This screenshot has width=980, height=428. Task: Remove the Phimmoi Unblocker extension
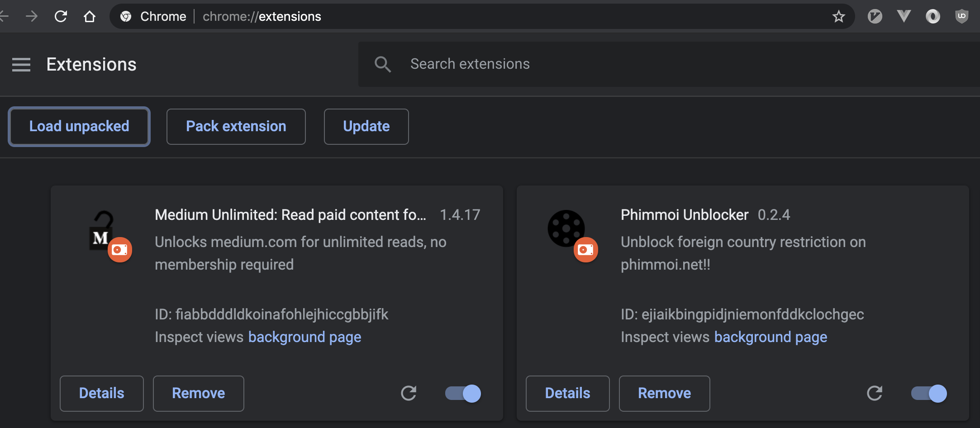(664, 393)
